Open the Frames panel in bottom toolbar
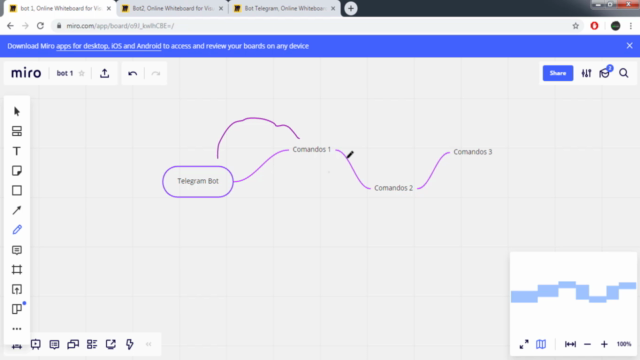 coord(36,344)
